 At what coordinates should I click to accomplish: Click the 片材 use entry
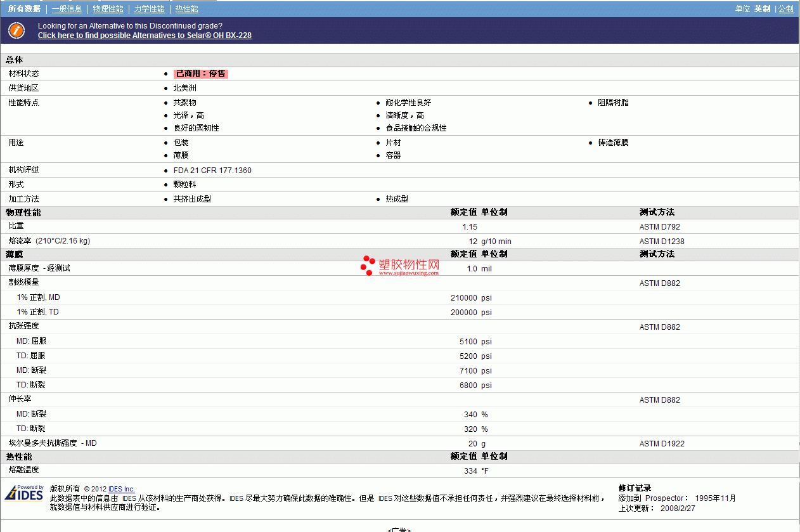click(x=393, y=143)
